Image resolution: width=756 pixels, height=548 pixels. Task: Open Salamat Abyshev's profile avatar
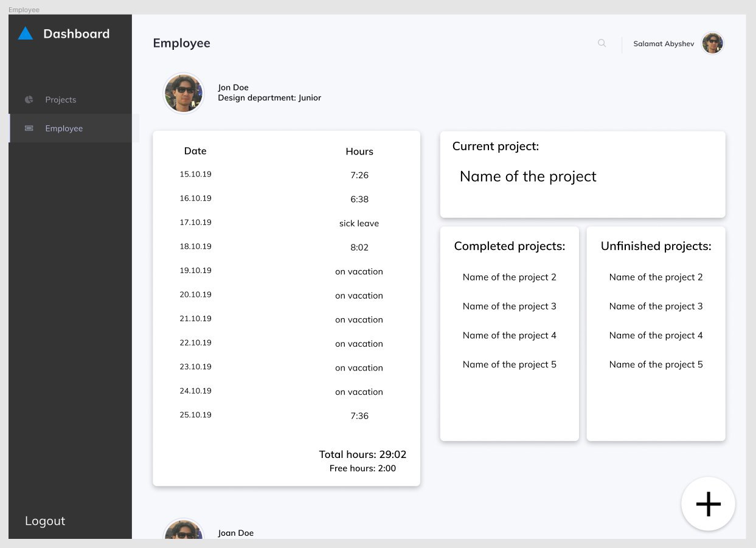(712, 43)
